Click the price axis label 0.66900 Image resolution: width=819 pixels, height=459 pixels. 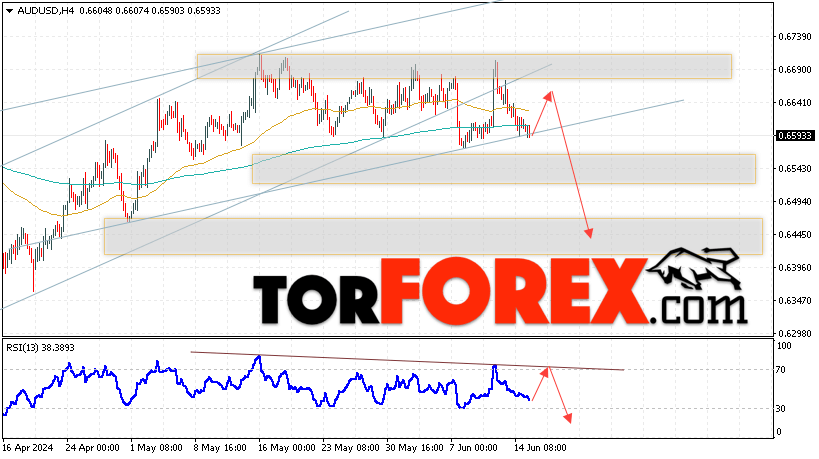coord(795,70)
